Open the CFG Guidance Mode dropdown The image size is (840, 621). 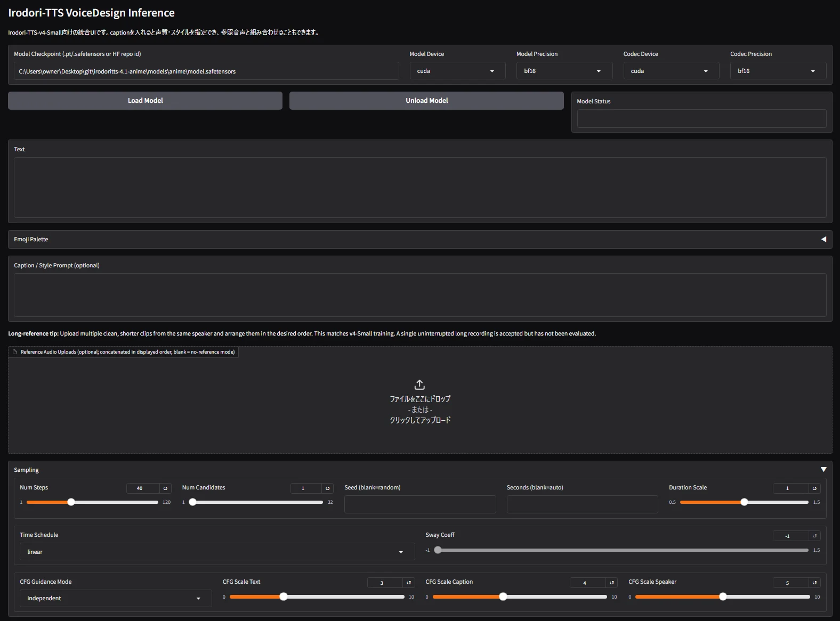(116, 598)
